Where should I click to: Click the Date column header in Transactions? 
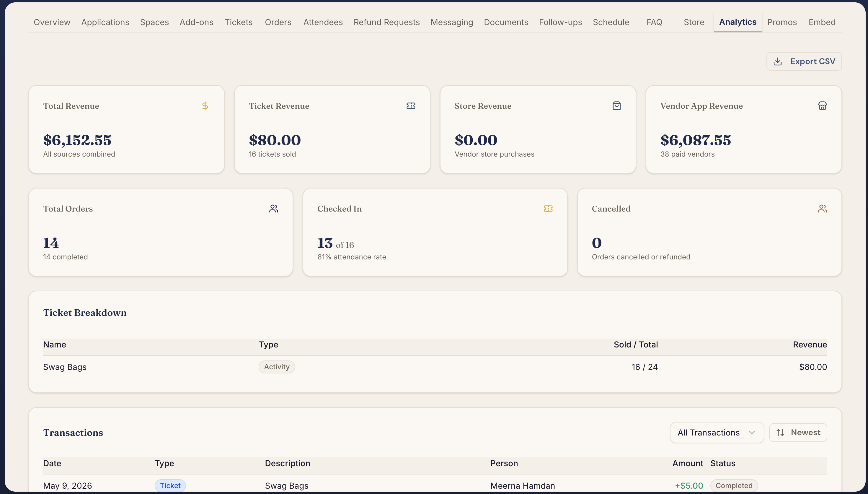coord(52,464)
